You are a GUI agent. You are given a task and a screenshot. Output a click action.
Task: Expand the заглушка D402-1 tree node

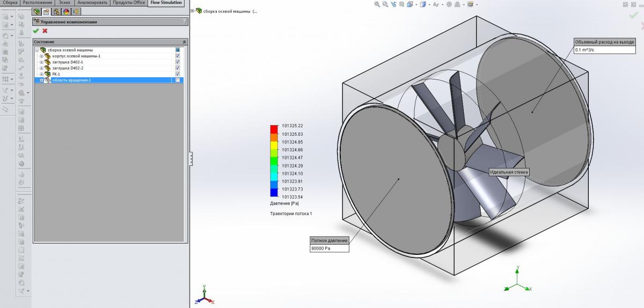click(41, 62)
